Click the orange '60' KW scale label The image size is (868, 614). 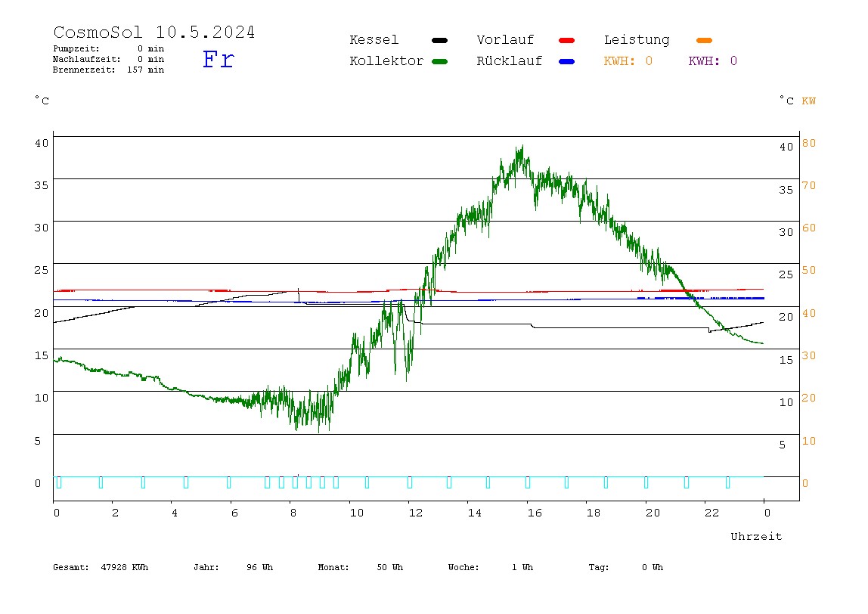point(809,228)
